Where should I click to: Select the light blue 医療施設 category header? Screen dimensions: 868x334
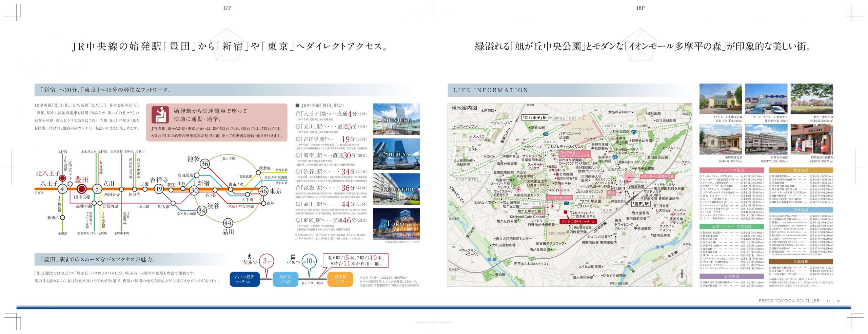coord(801,210)
